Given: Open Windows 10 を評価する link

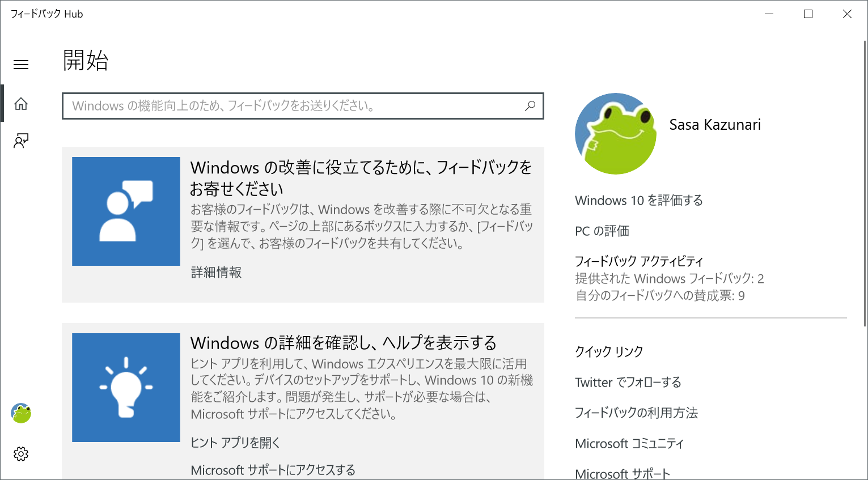Looking at the screenshot, I should pyautogui.click(x=639, y=201).
